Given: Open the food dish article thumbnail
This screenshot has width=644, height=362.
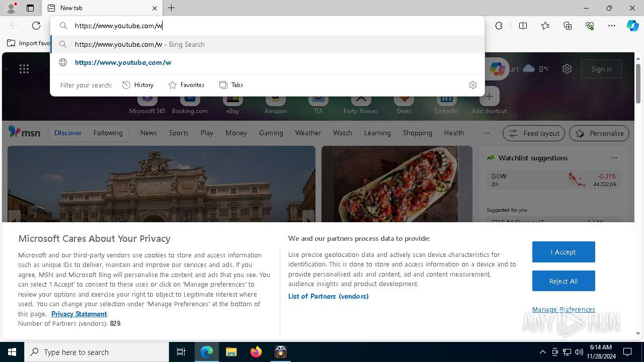Looking at the screenshot, I should pyautogui.click(x=397, y=184).
